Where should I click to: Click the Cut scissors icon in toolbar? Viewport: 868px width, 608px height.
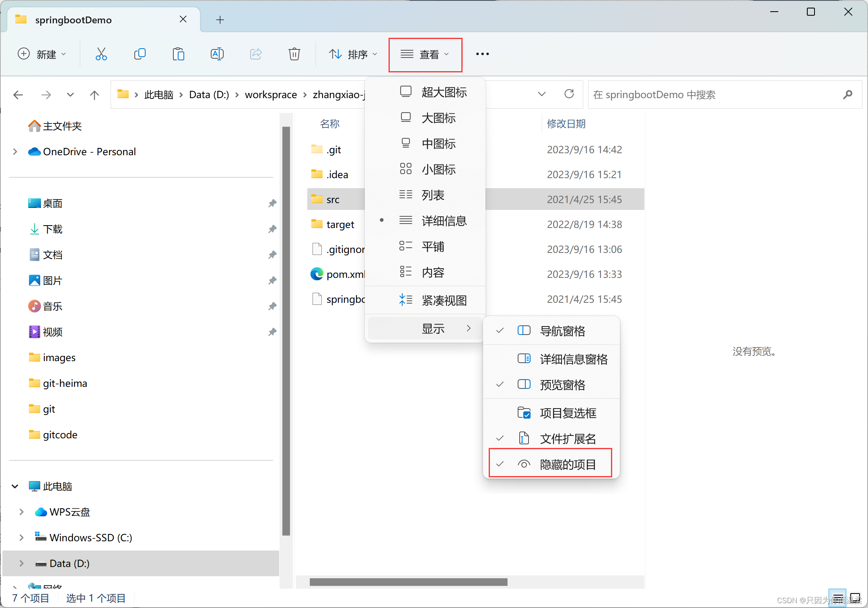pyautogui.click(x=101, y=54)
